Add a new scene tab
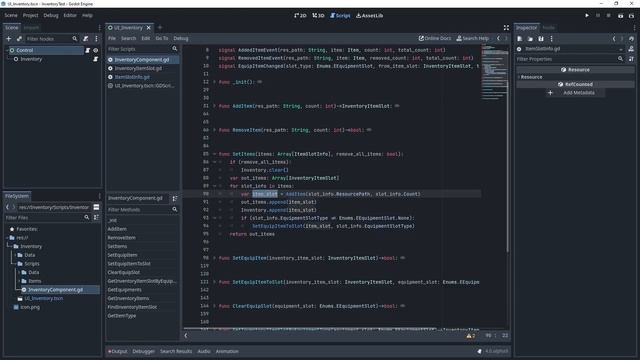640x360 pixels. click(x=160, y=28)
